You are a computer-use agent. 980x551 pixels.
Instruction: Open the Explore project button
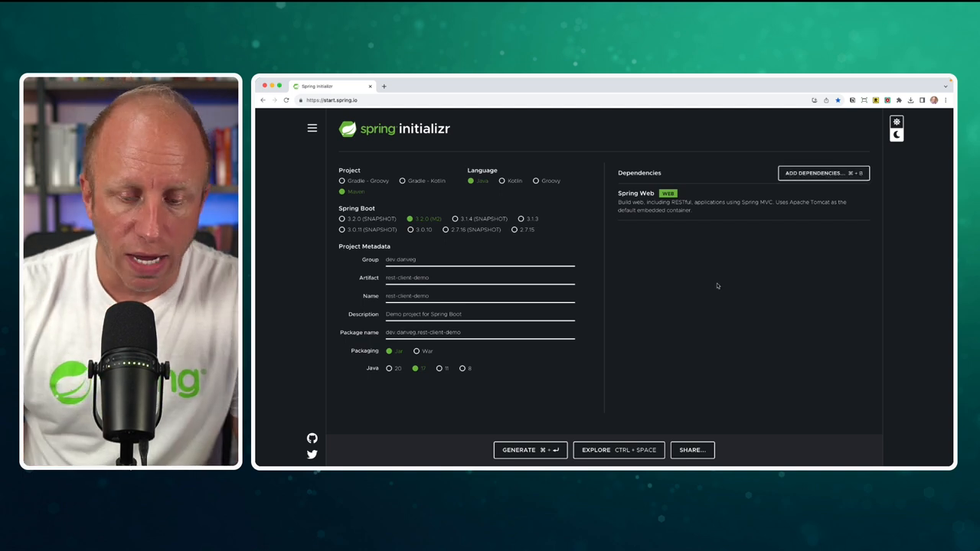click(619, 450)
